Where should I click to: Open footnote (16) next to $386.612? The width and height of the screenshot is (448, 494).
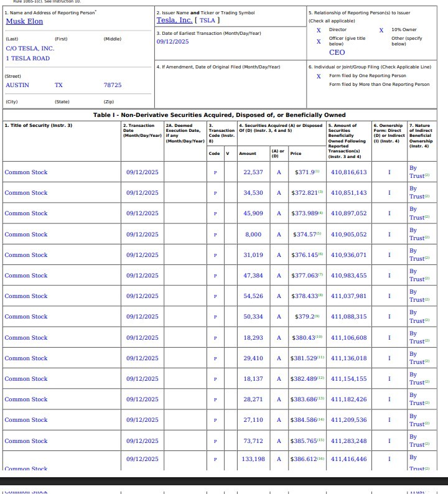(321, 458)
